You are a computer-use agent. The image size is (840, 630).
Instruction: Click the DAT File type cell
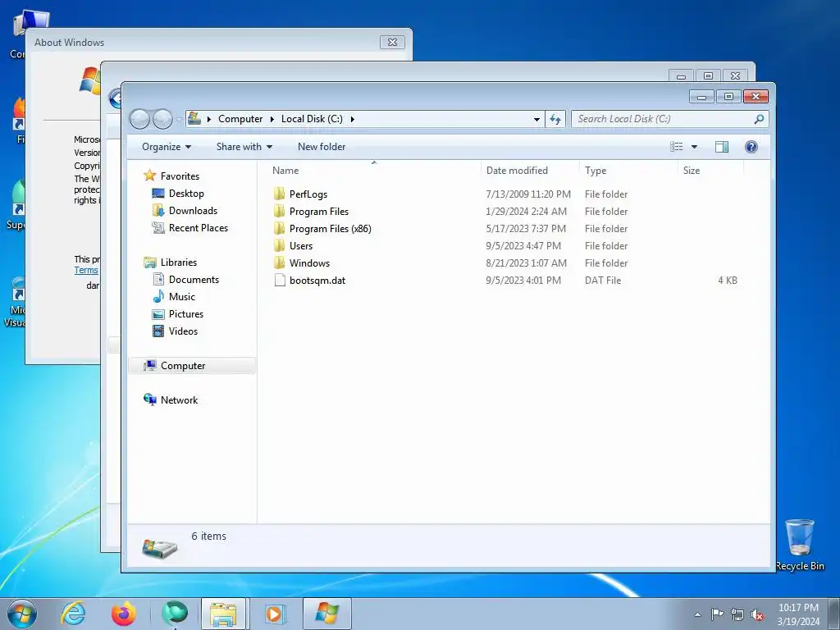[x=603, y=281]
